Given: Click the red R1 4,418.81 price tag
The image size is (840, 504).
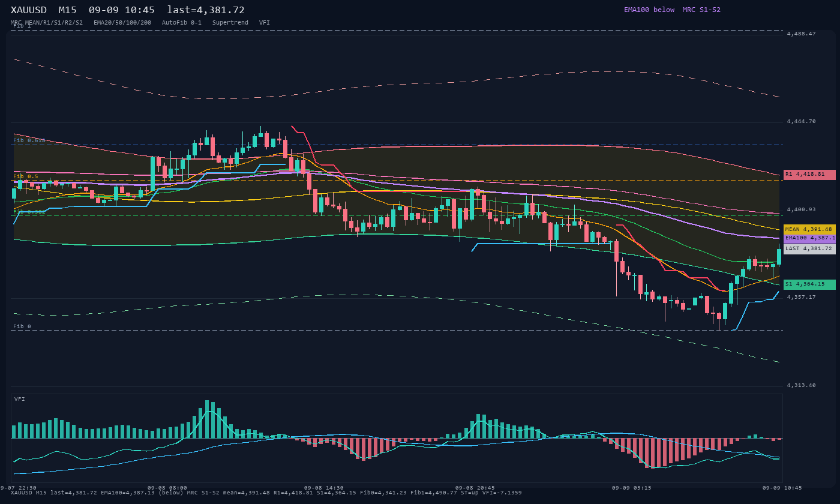Looking at the screenshot, I should 809,175.
